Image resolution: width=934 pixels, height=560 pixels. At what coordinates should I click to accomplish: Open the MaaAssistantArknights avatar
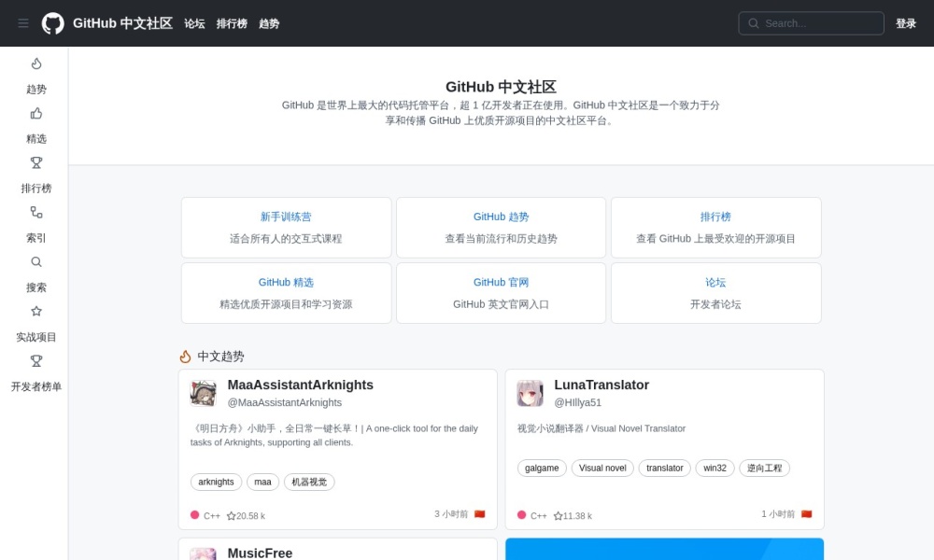tap(203, 393)
